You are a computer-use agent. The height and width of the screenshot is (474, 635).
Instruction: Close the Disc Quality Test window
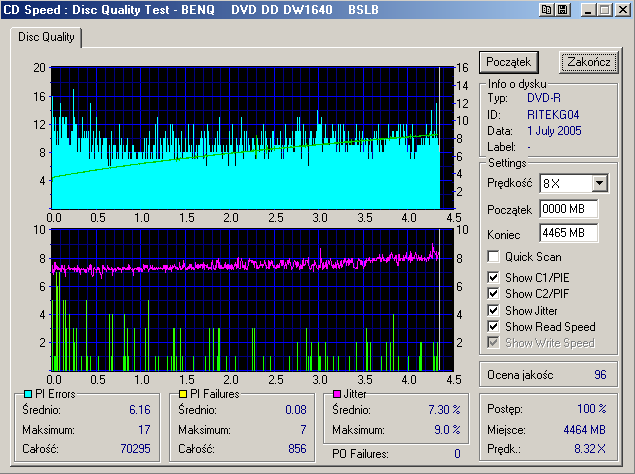(622, 10)
